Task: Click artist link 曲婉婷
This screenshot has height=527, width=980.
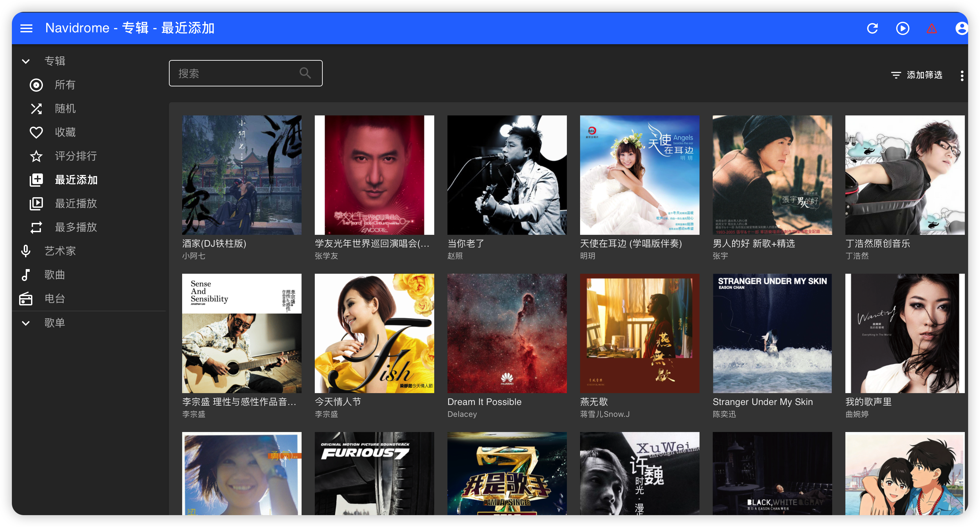Action: pos(857,414)
